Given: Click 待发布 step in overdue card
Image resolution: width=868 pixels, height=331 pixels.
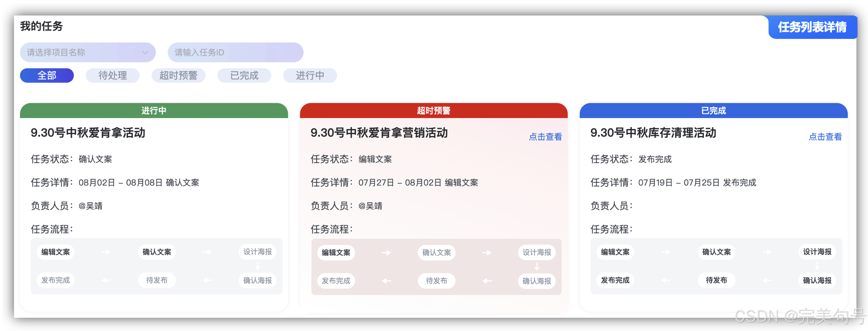Looking at the screenshot, I should pos(436,281).
